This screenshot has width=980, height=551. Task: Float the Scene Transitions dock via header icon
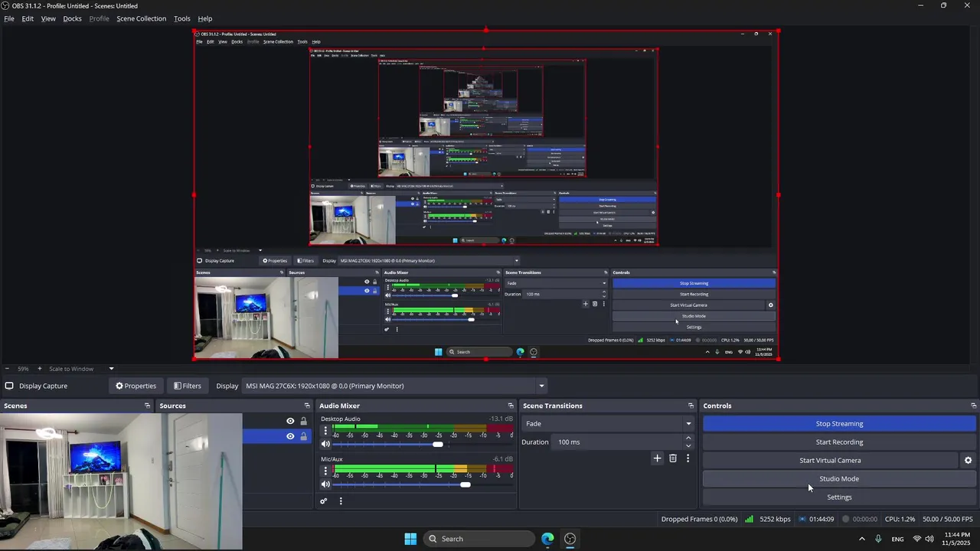(691, 406)
